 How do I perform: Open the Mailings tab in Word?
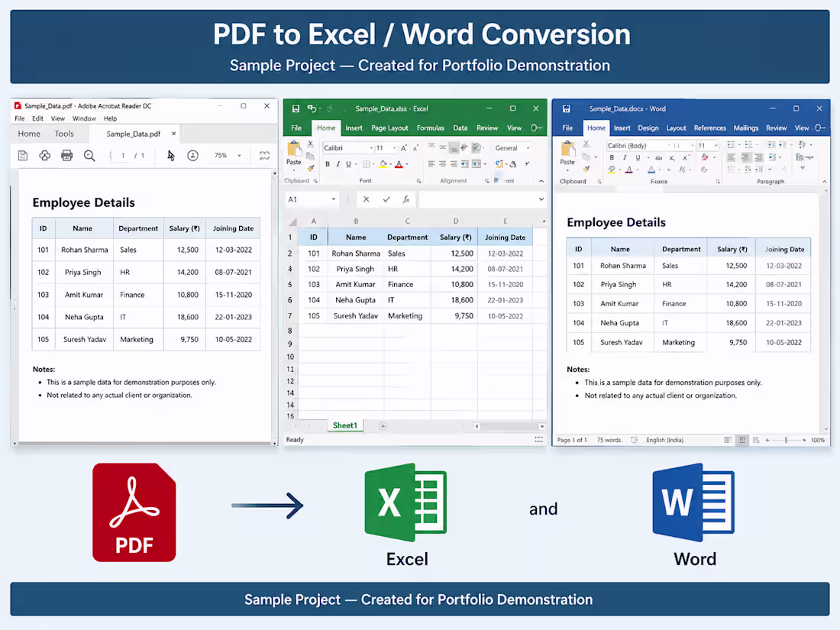click(746, 128)
